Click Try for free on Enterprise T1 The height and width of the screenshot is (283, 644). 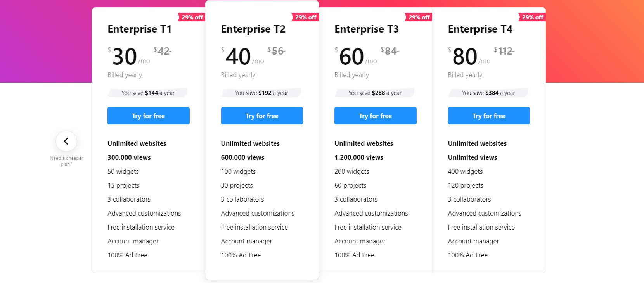tap(148, 116)
